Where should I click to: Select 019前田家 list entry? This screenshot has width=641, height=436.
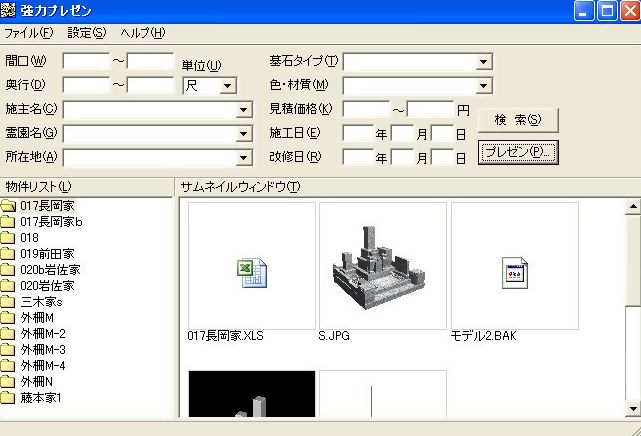[x=47, y=254]
